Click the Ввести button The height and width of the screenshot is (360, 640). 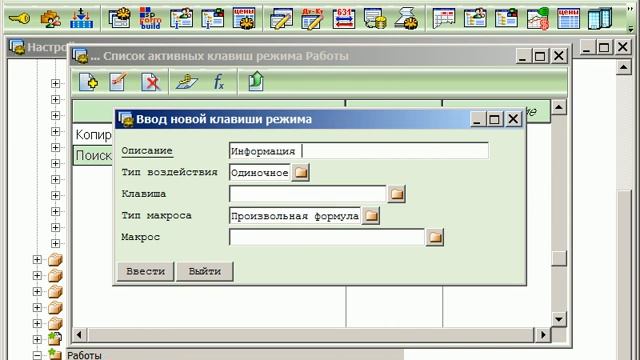pos(146,271)
